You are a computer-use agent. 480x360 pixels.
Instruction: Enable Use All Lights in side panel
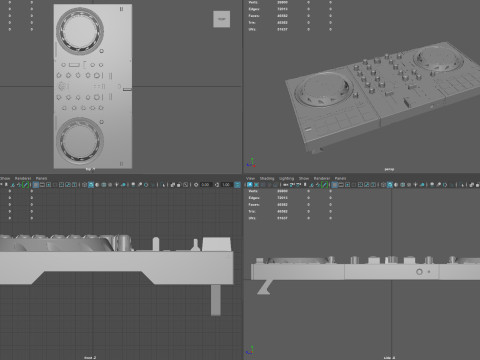[415, 185]
